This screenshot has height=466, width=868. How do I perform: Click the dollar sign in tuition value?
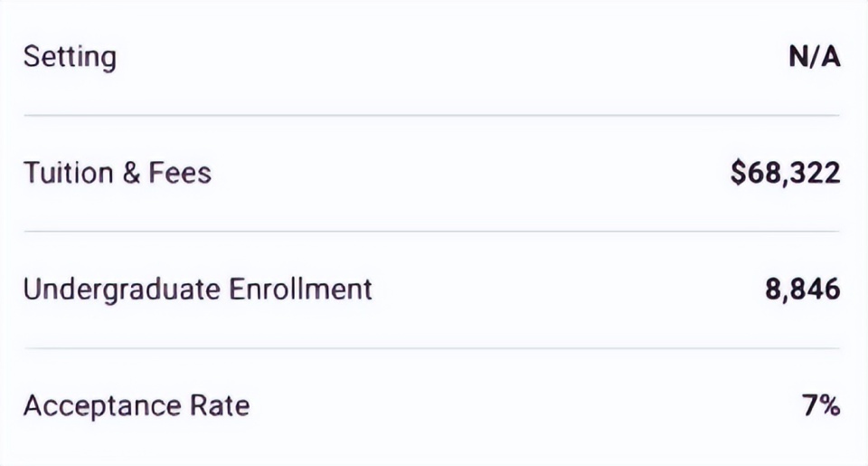click(739, 173)
